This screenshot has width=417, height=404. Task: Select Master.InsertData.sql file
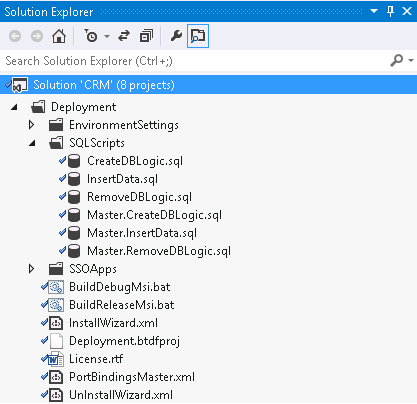pos(142,233)
